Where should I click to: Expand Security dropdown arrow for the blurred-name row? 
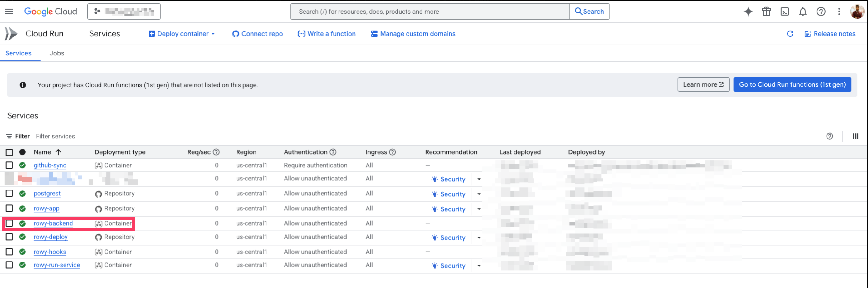[x=479, y=179]
